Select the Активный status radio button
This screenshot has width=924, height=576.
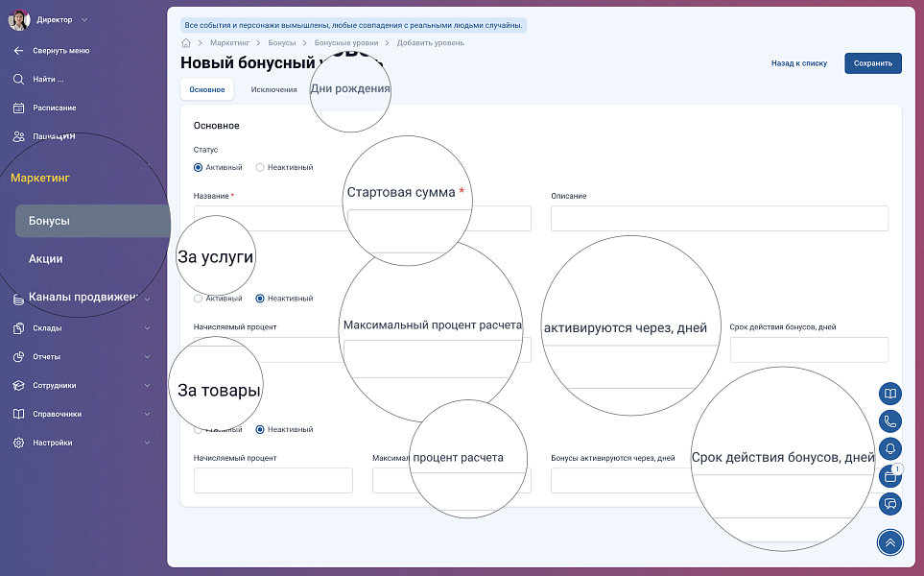click(199, 167)
